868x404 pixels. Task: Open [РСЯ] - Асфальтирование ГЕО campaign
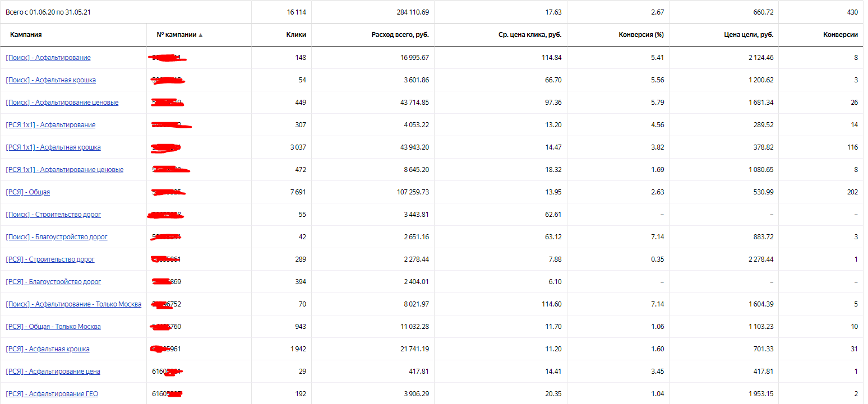[52, 394]
